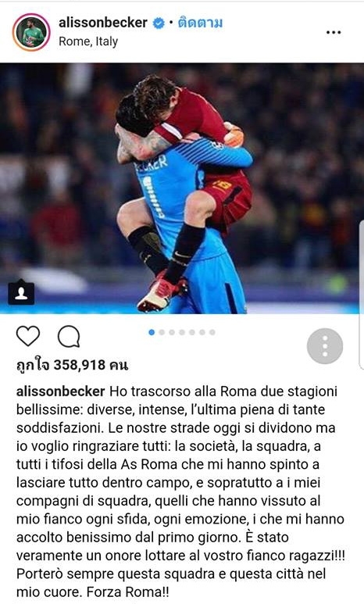The image size is (364, 604).
Task: Open alissonbecker username in header
Action: pos(103,23)
